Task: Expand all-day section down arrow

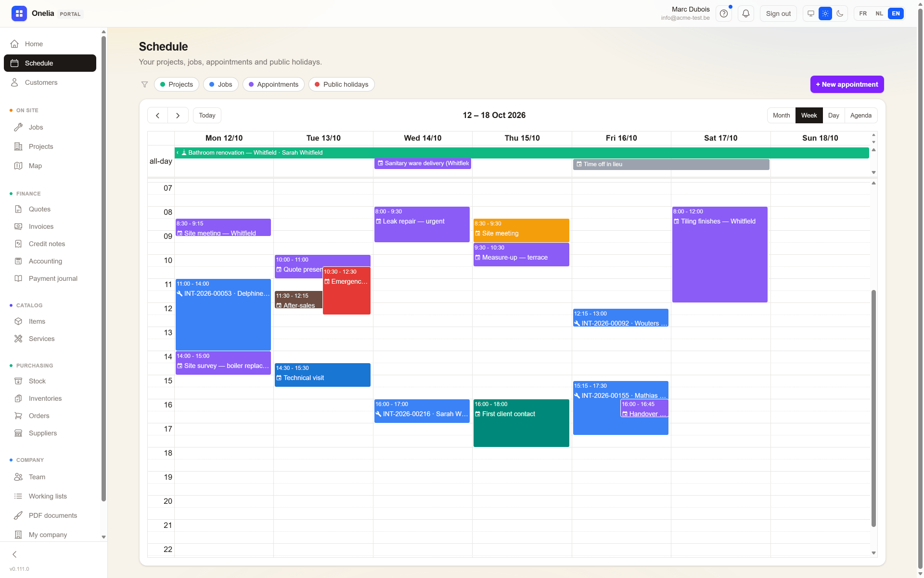Action: 873,172
